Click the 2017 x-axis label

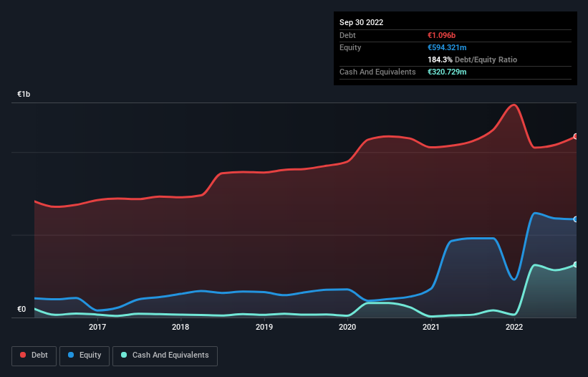coord(97,327)
